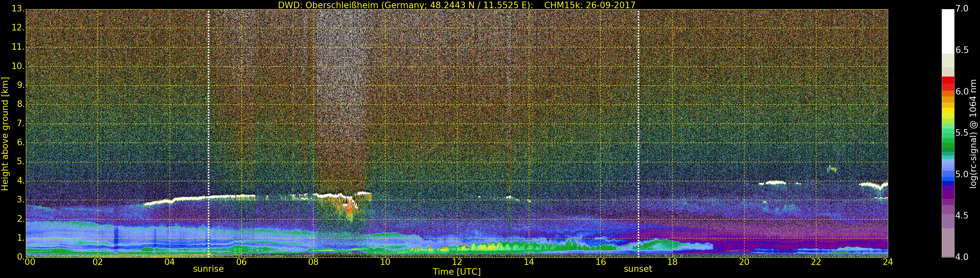The width and height of the screenshot is (980, 278).
Task: Click the plot title 'DWD: Oberschleißheim' text
Action: click(x=328, y=5)
